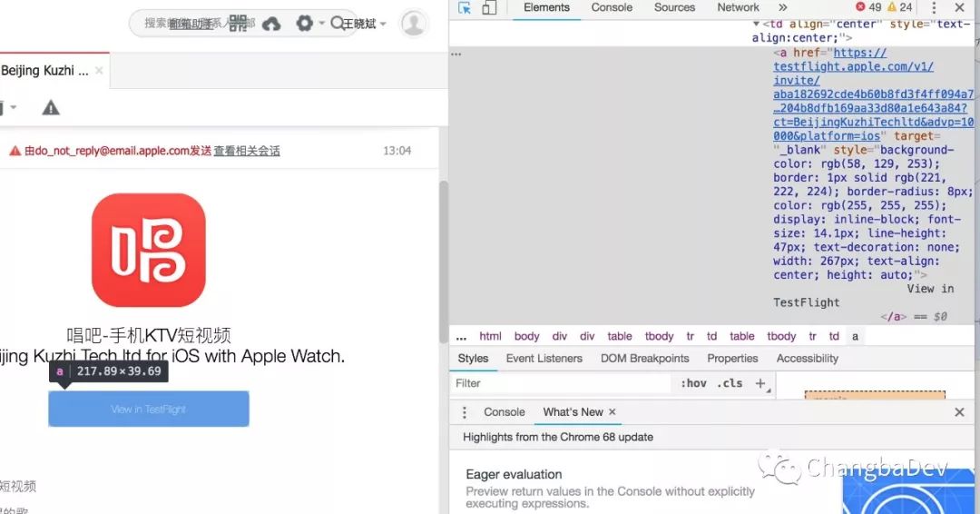Open the Properties pane tab
The height and width of the screenshot is (514, 980).
[732, 359]
